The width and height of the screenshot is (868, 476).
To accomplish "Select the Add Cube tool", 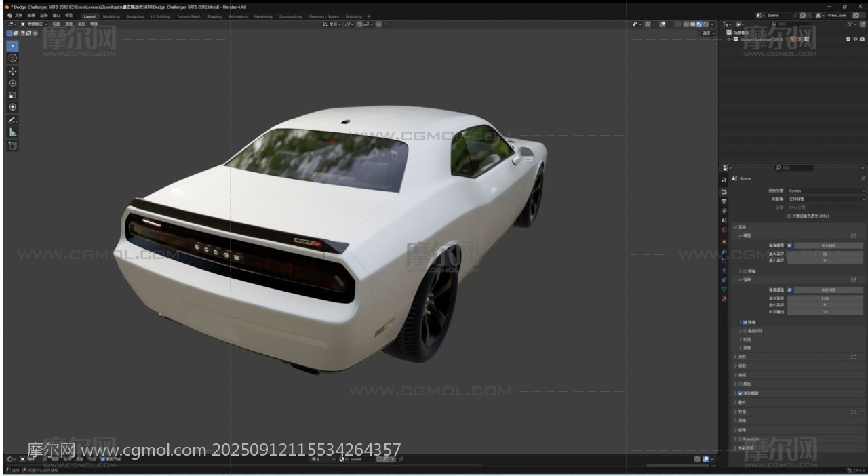I will (x=13, y=146).
